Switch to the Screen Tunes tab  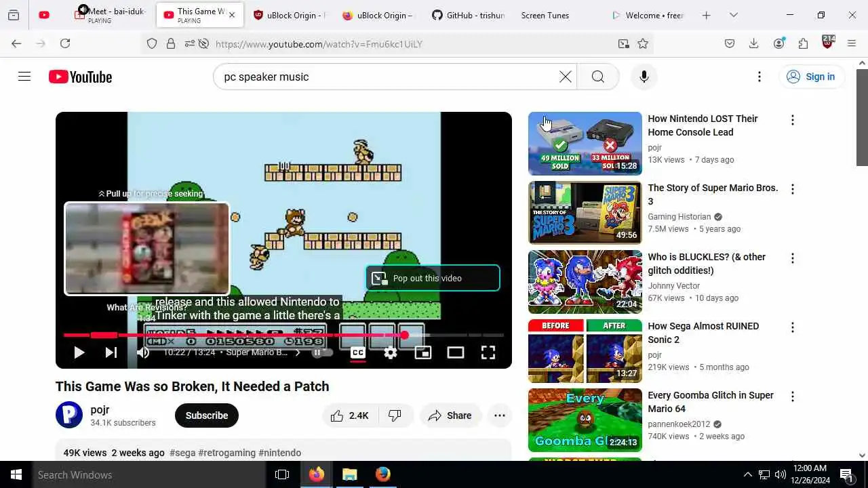tap(556, 15)
